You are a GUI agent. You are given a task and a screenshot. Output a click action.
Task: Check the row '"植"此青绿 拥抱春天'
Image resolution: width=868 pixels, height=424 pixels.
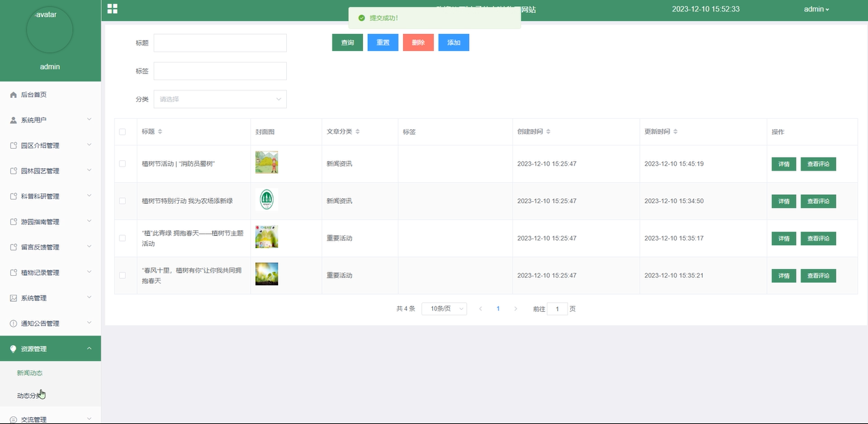coord(122,238)
